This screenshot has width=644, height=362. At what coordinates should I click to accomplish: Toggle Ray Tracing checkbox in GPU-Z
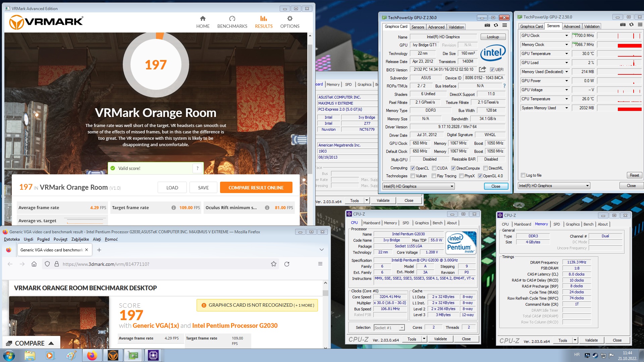click(434, 176)
